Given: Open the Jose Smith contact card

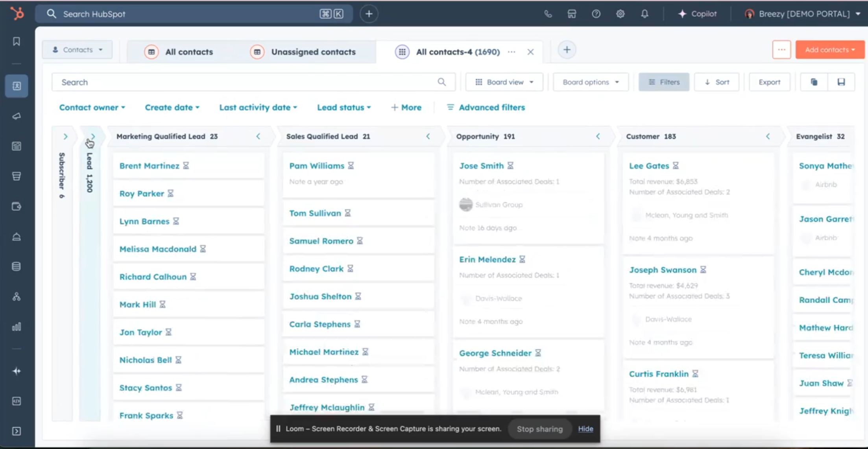Looking at the screenshot, I should coord(481,166).
